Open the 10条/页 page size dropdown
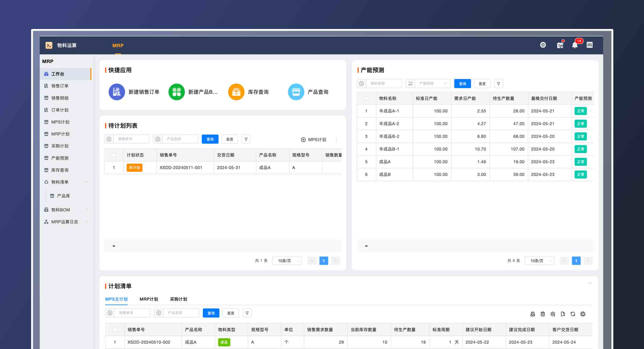 287,260
